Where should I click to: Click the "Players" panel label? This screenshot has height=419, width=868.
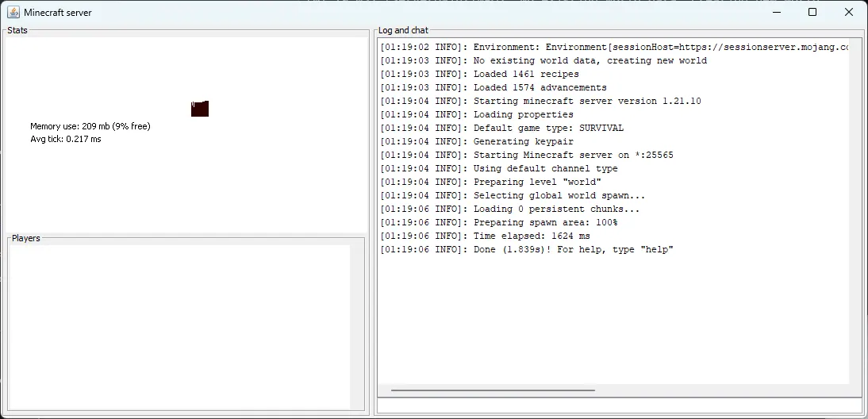[x=26, y=238]
